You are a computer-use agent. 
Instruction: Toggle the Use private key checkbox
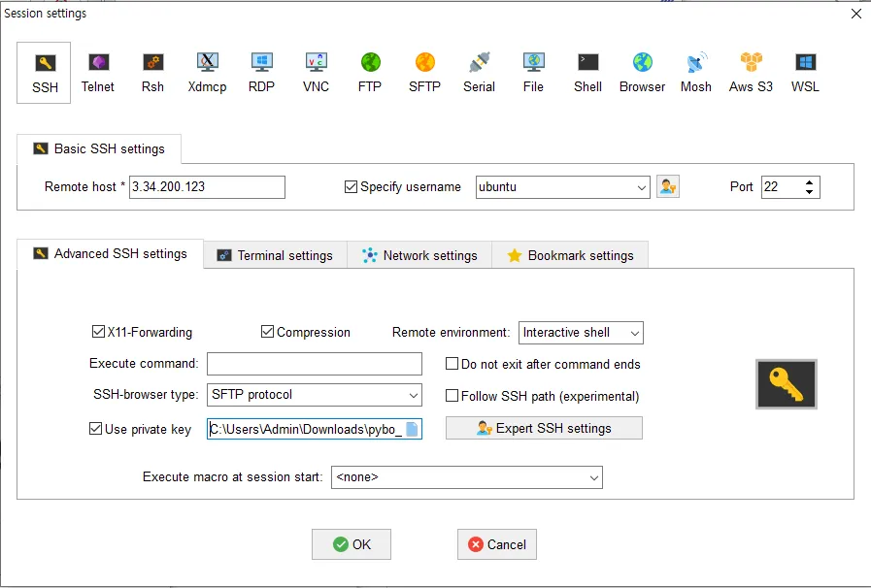click(95, 429)
